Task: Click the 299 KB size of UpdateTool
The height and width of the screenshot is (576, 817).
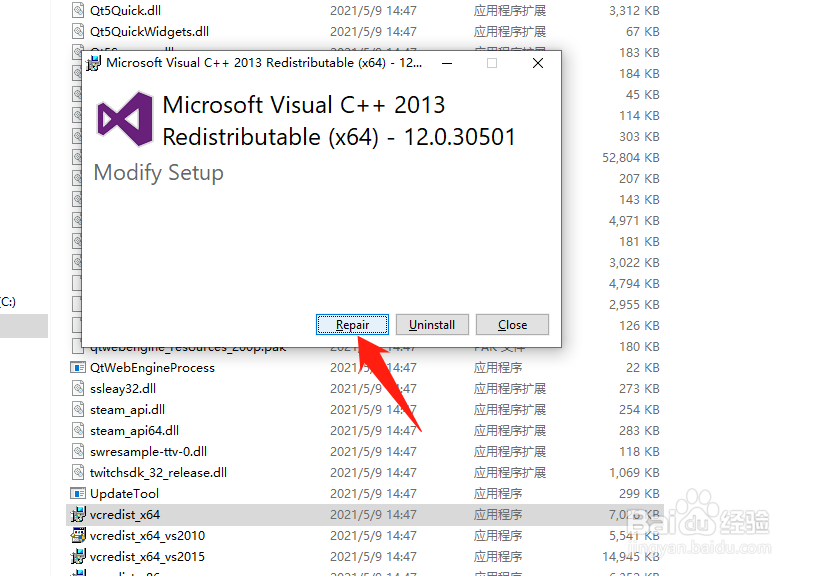Action: 639,493
